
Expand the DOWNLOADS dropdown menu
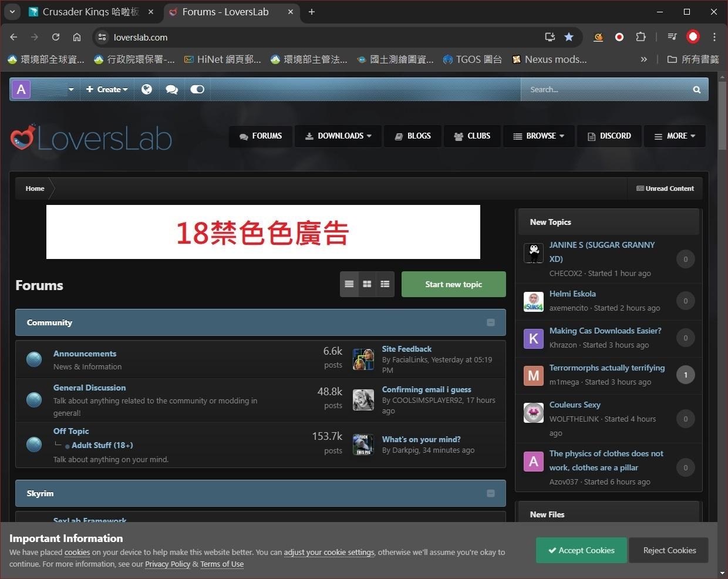click(x=338, y=136)
